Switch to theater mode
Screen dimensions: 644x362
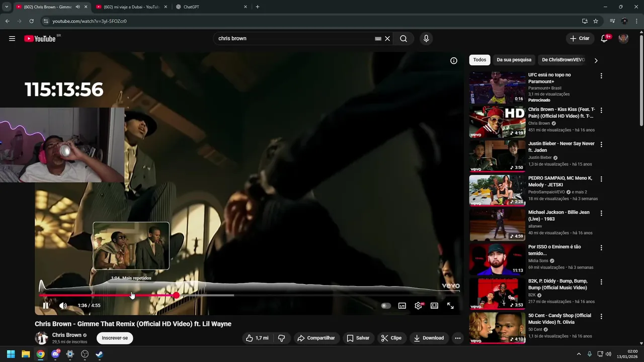(x=434, y=306)
